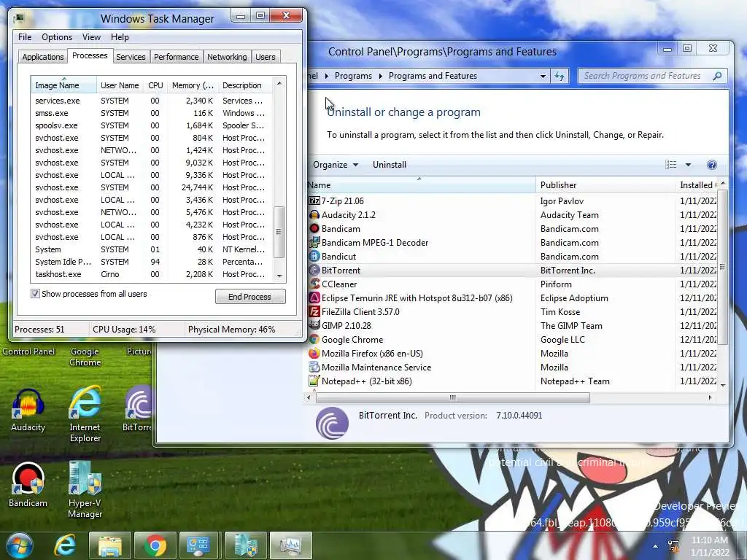Click the refresh button beside address bar
The height and width of the screenshot is (560, 747).
pos(560,76)
